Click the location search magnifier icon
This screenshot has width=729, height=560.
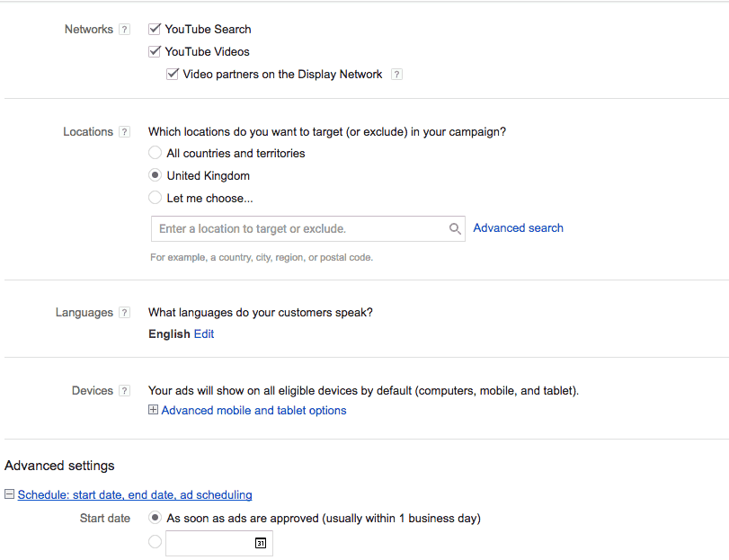coord(455,228)
